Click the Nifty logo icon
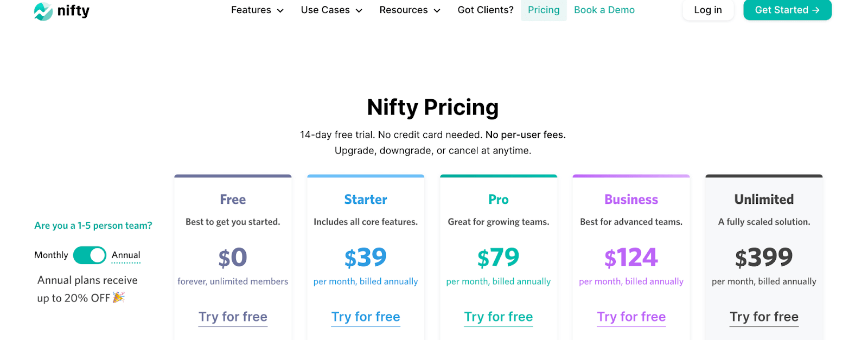868x340 pixels. [43, 11]
